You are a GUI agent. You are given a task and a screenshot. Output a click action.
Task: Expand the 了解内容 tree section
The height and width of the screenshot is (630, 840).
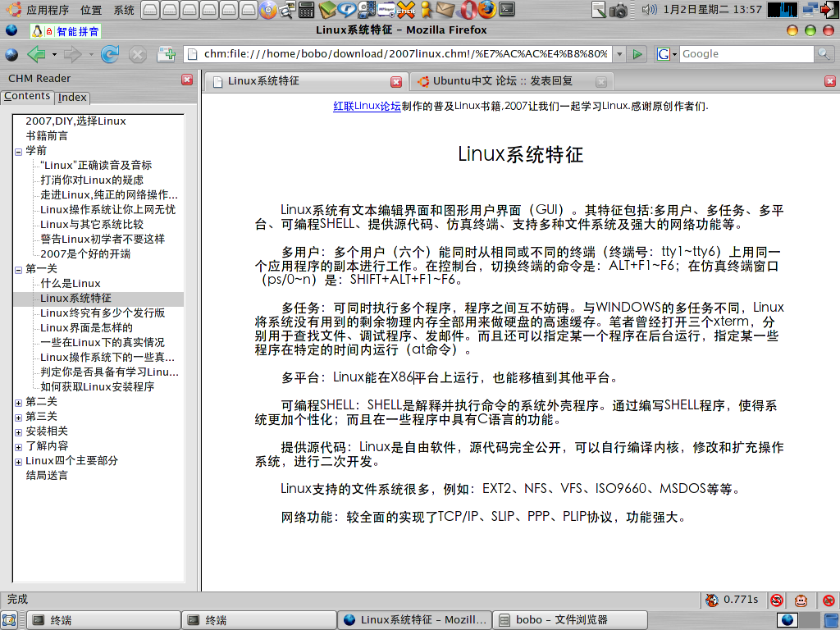click(18, 447)
